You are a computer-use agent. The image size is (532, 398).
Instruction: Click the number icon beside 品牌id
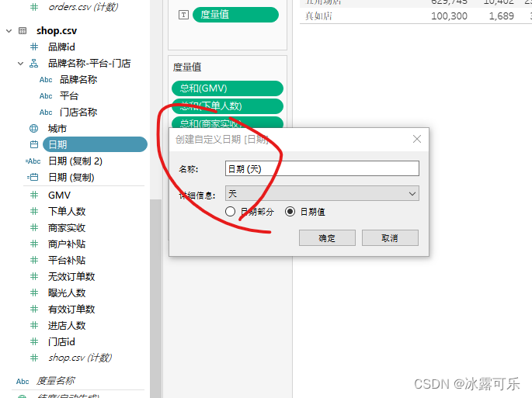pos(34,47)
